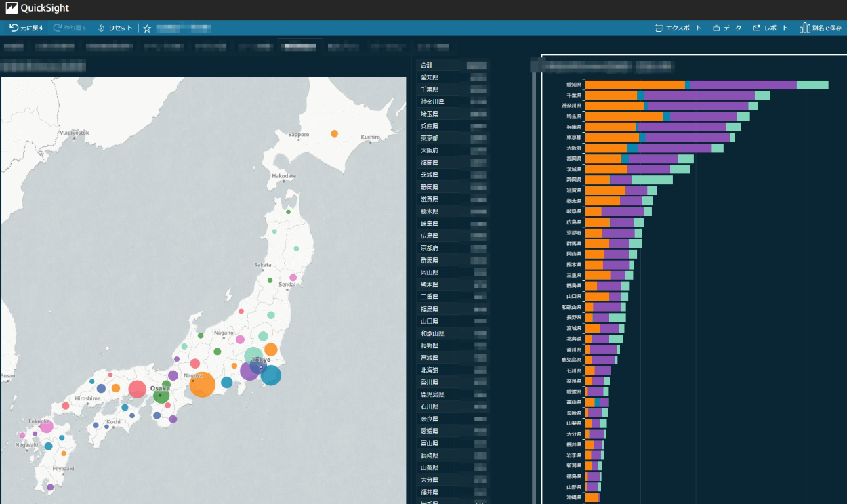Click the 元に戻す undo button

tap(26, 28)
